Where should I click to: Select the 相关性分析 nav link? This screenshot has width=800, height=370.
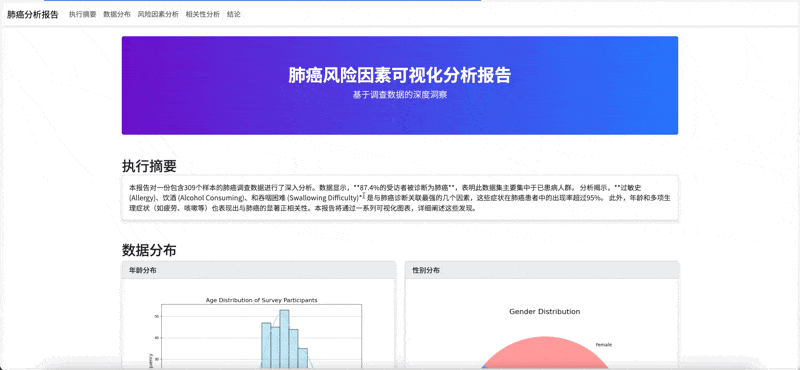click(x=203, y=14)
